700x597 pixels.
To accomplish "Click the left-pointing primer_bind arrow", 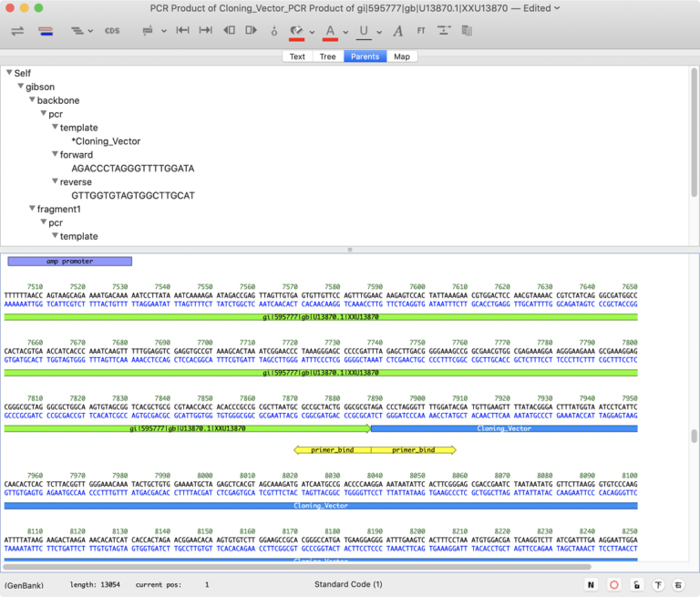I will coord(332,450).
